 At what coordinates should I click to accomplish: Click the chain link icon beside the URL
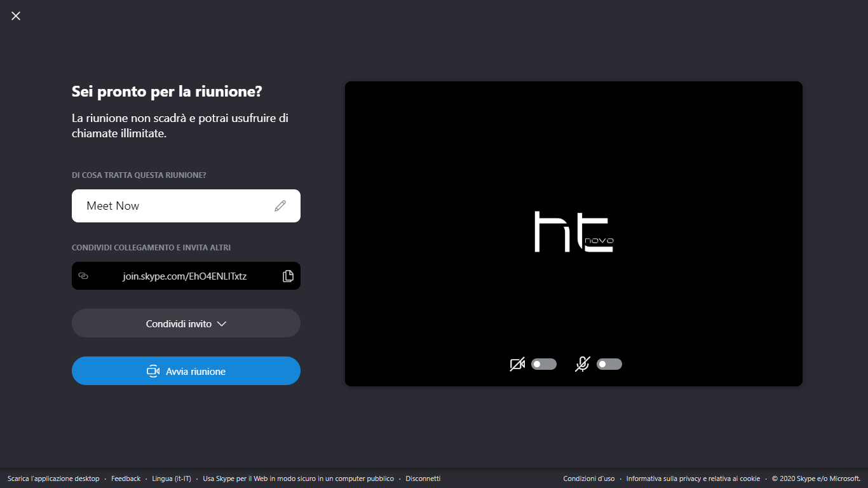tap(83, 275)
